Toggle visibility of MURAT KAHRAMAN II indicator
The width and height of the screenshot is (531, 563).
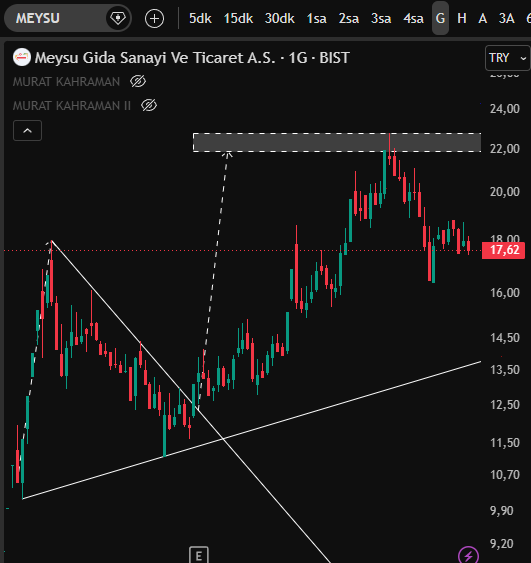[x=149, y=106]
